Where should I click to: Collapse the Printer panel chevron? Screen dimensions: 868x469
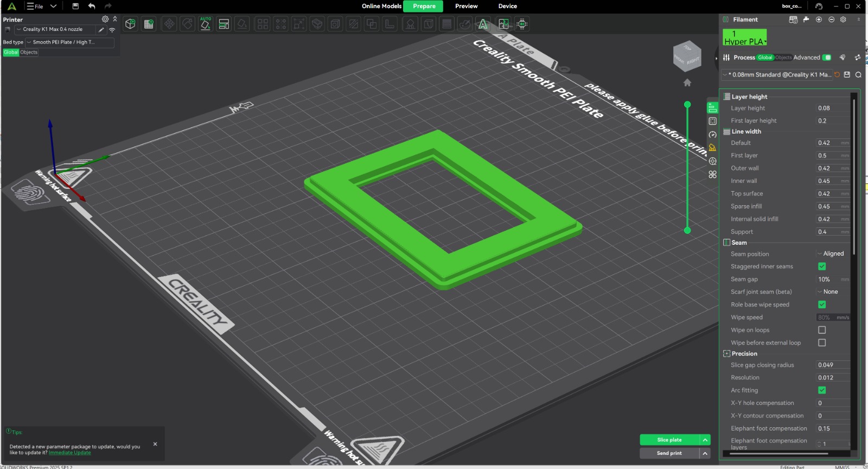tap(115, 19)
